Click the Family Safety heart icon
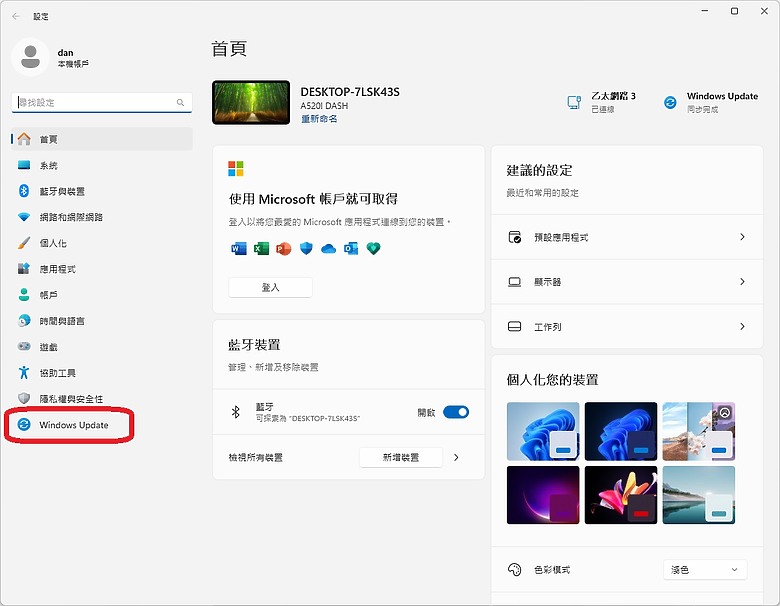 pyautogui.click(x=374, y=248)
